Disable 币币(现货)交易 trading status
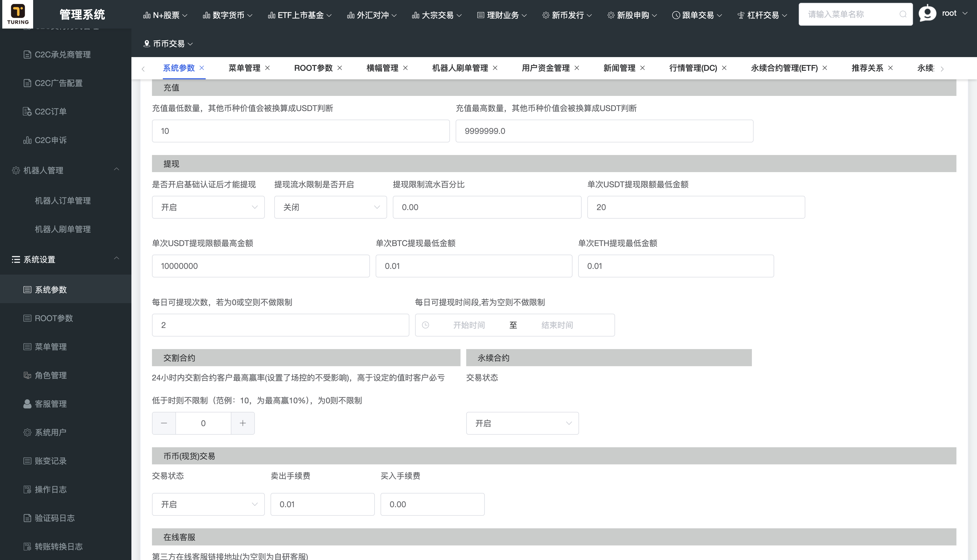Image resolution: width=977 pixels, height=560 pixels. 208,504
